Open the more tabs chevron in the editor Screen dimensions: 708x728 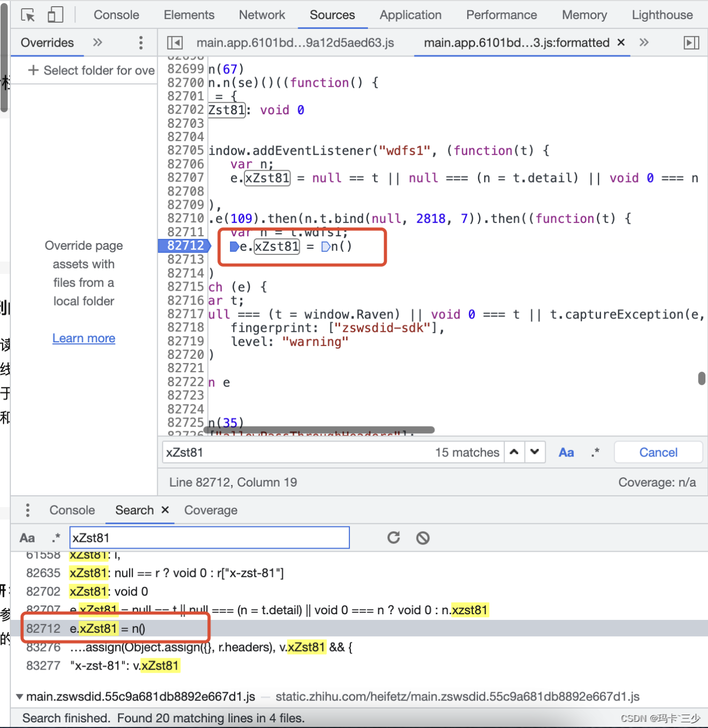644,42
